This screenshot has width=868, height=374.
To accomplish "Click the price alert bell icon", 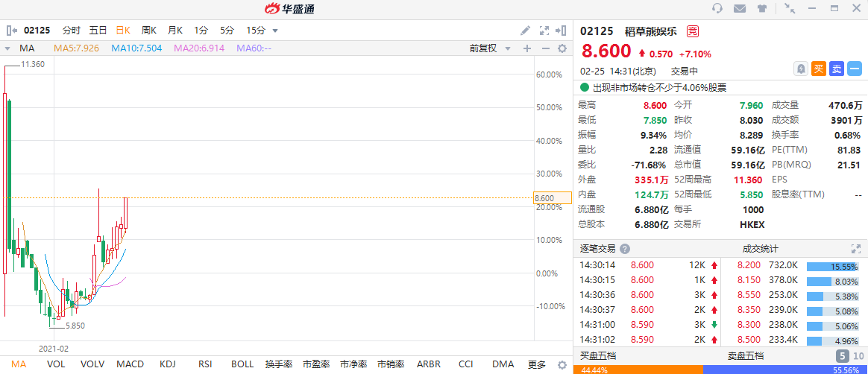I will [x=801, y=69].
